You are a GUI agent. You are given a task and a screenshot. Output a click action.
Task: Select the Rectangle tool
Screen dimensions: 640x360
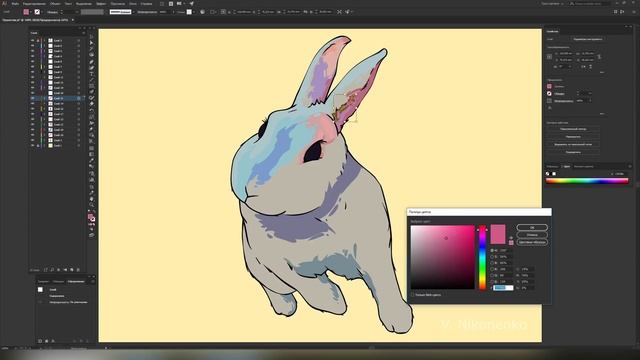[x=92, y=85]
